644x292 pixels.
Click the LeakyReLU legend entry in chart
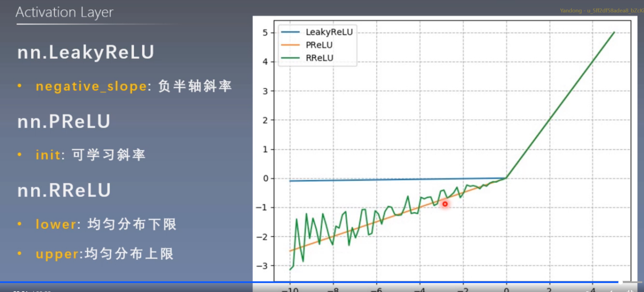point(317,32)
